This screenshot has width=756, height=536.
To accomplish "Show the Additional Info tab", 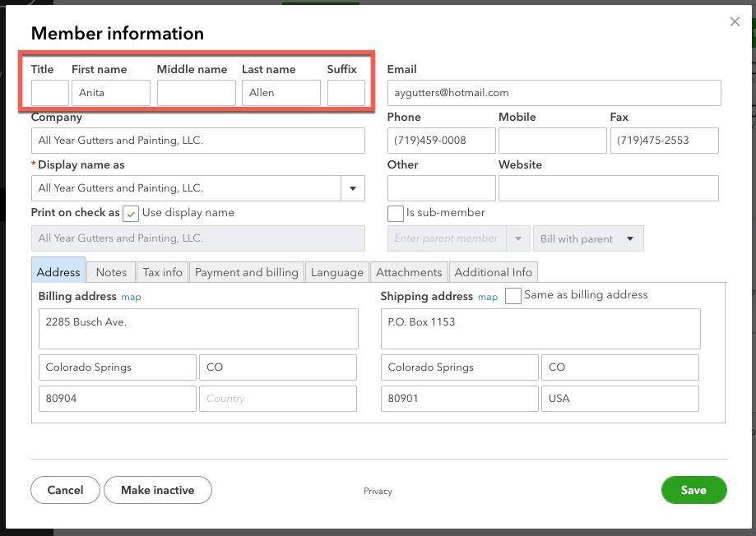I will click(494, 272).
